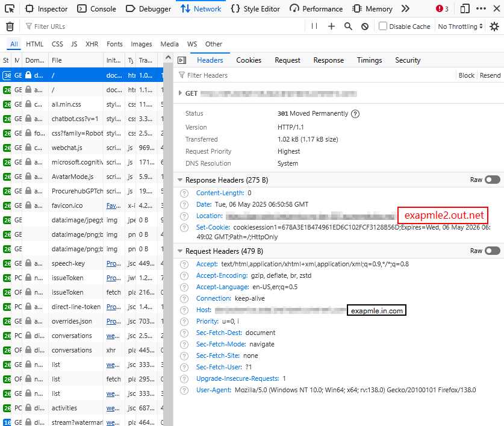Image resolution: width=504 pixels, height=426 pixels.
Task: Open help icon for Connection header
Action: point(184,299)
